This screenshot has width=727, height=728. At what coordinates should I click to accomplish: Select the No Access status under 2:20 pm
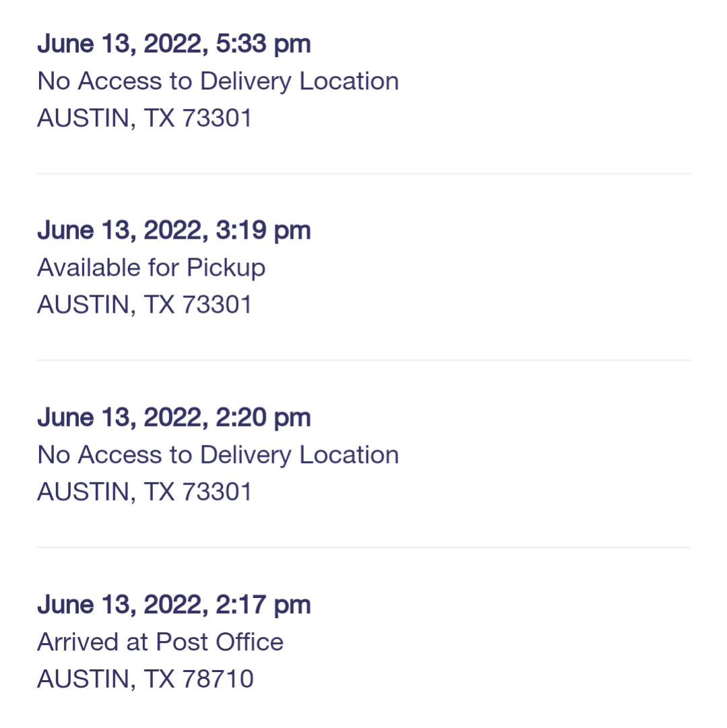coord(218,455)
